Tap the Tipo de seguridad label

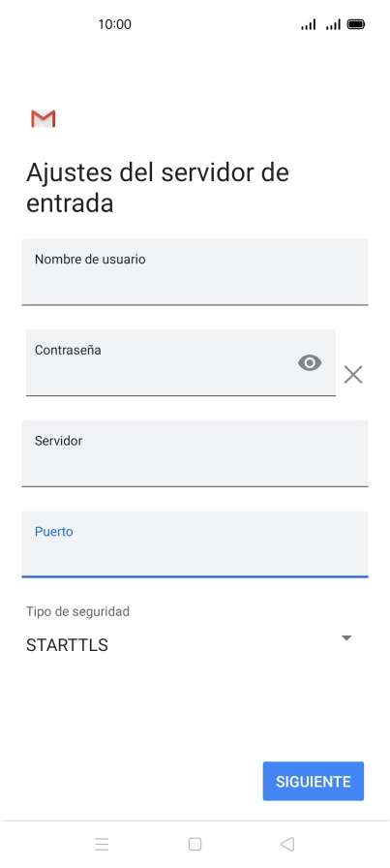tap(77, 611)
